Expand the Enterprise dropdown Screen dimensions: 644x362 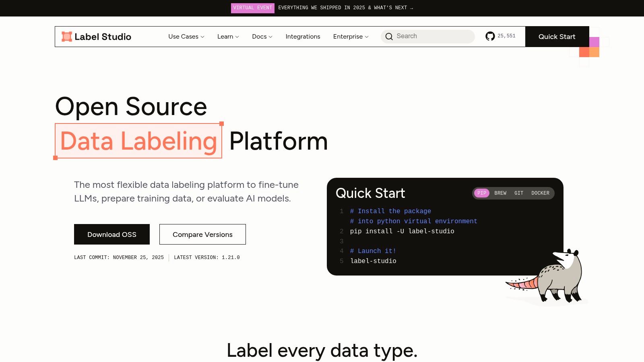point(350,37)
